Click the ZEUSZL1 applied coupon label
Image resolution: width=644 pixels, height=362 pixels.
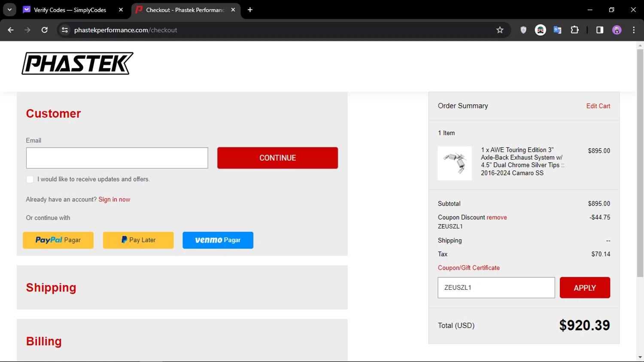[450, 226]
